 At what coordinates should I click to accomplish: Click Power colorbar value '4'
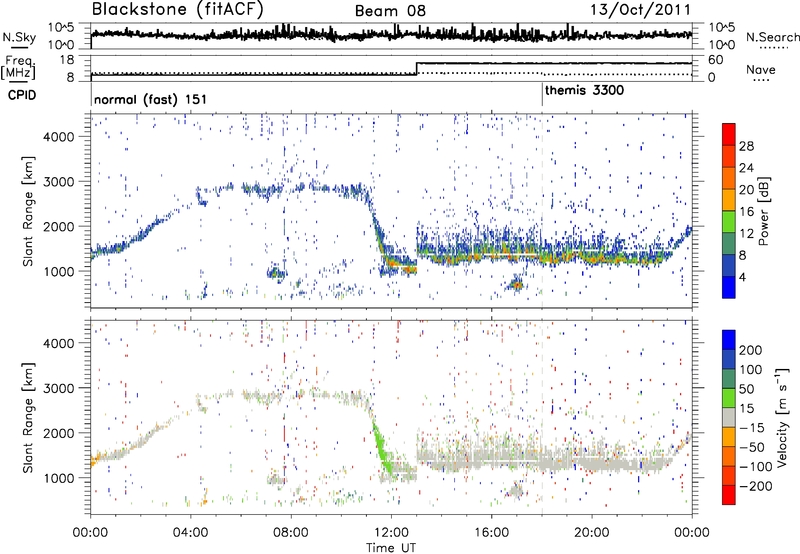click(x=742, y=277)
